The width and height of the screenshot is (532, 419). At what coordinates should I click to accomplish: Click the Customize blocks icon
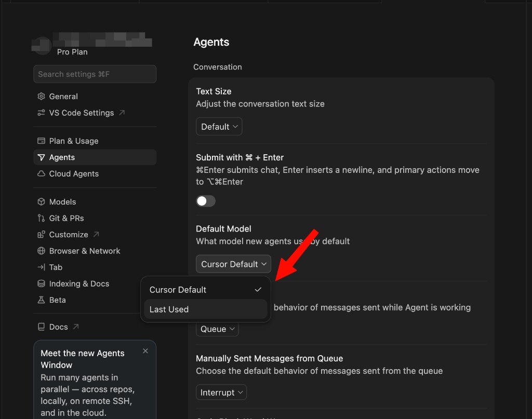pos(41,234)
